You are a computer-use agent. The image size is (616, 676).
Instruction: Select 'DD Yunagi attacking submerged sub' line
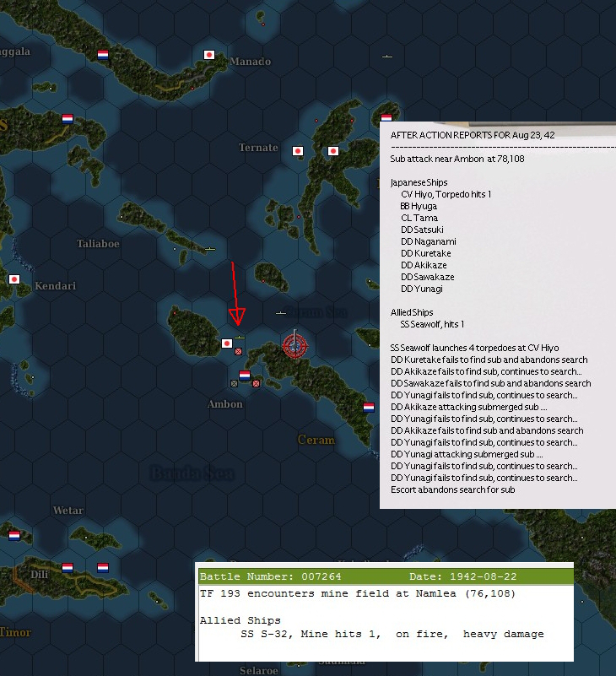pyautogui.click(x=467, y=454)
